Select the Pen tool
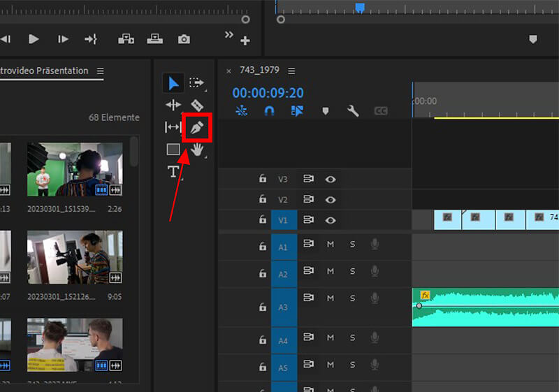Image resolution: width=559 pixels, height=392 pixels. coord(197,128)
